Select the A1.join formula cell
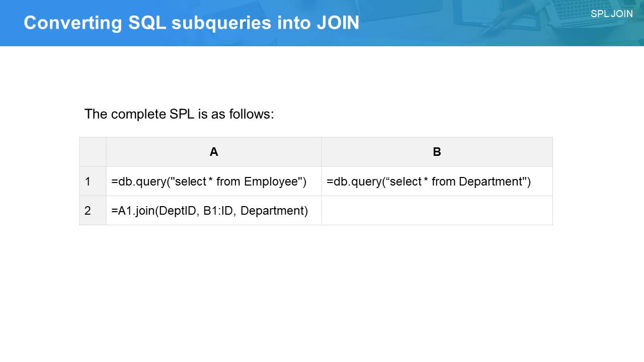 [209, 211]
